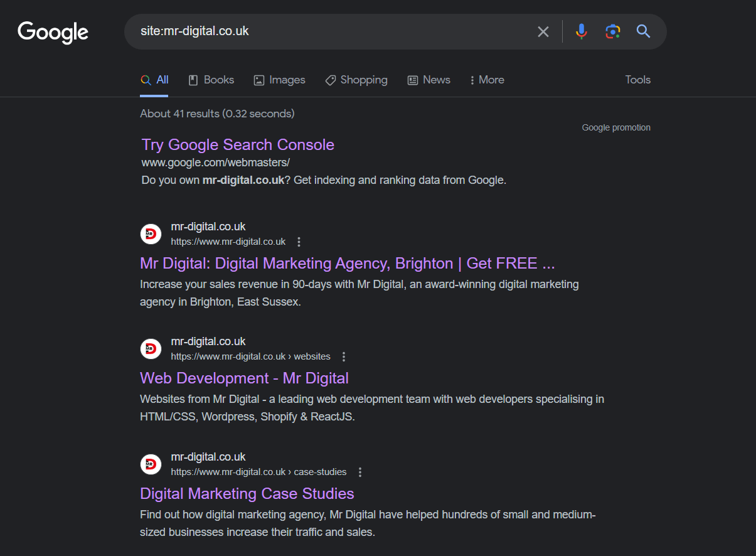Open three-dot menu for case-studies result

[x=360, y=472]
